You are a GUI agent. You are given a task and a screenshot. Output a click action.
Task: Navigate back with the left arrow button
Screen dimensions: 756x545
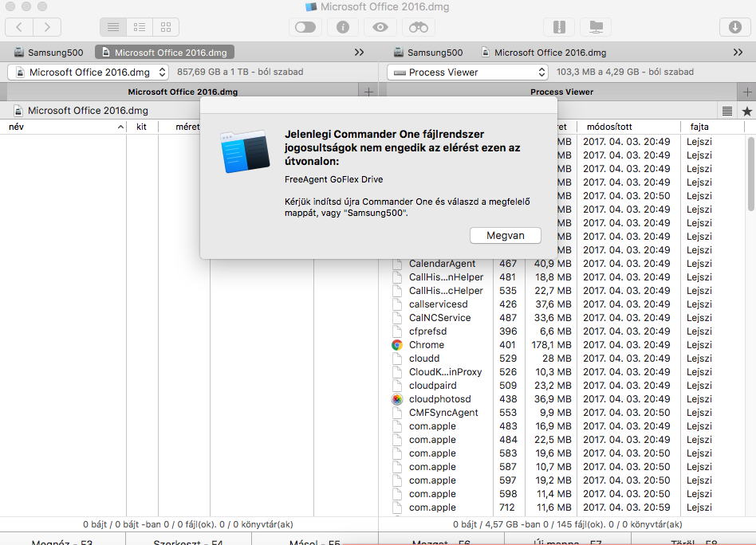(19, 27)
